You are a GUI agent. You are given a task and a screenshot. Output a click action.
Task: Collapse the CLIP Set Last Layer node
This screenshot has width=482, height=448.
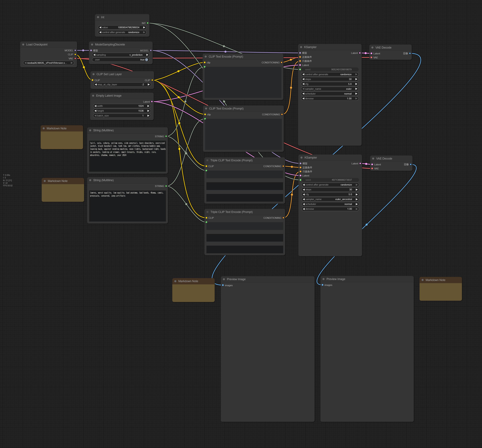click(x=94, y=74)
